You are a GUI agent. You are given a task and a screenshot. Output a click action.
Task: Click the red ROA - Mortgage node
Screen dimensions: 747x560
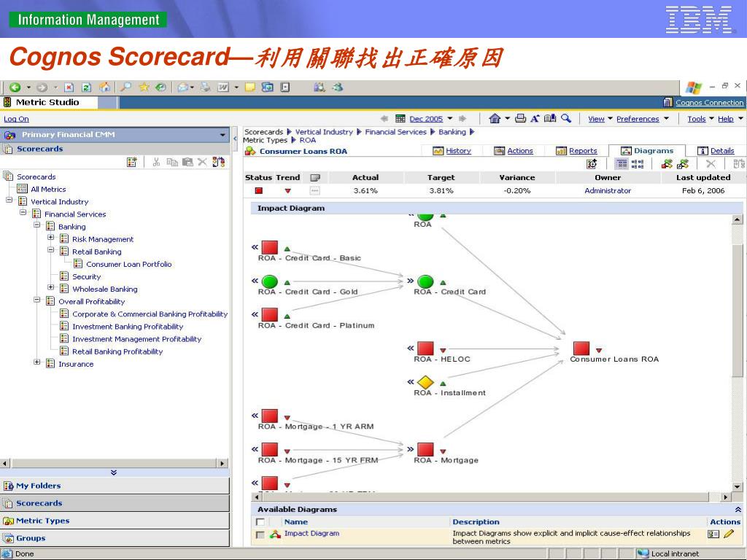pyautogui.click(x=425, y=449)
